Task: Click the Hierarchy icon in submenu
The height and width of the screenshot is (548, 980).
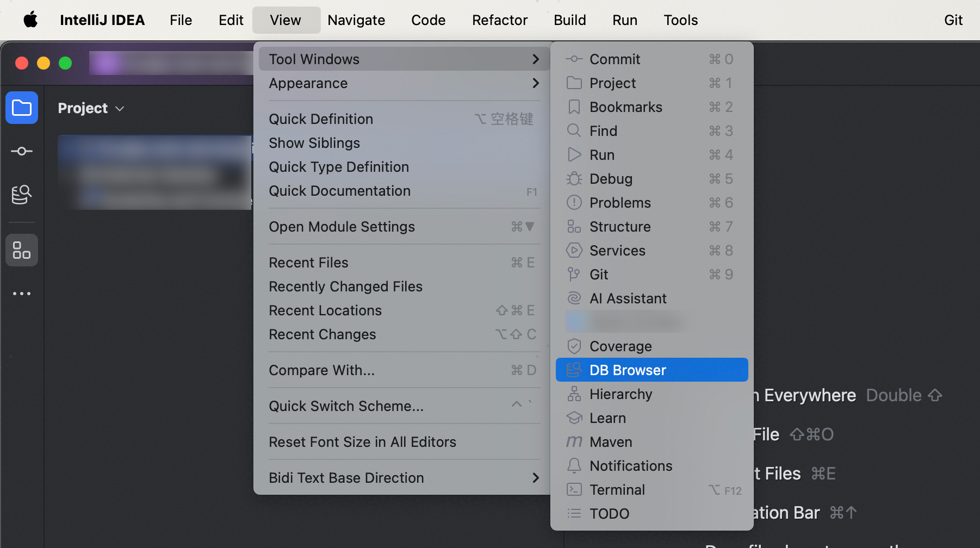Action: pyautogui.click(x=574, y=394)
